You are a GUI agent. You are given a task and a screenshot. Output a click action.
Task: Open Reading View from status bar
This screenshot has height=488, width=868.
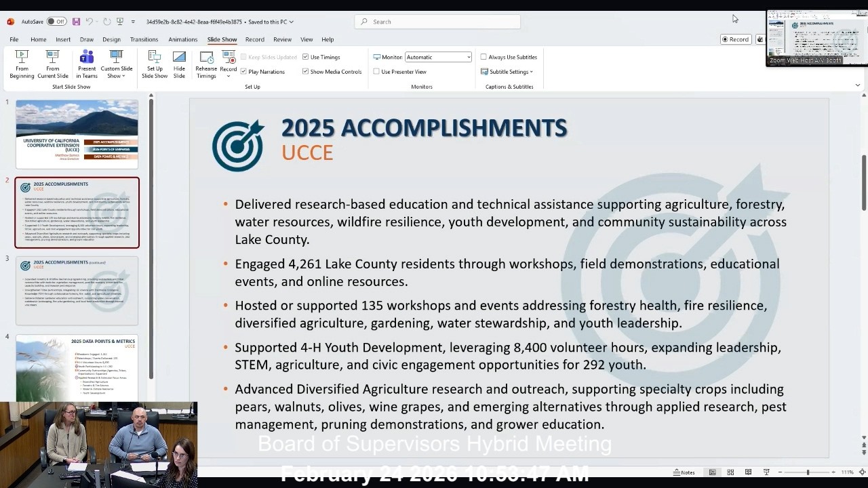(748, 472)
